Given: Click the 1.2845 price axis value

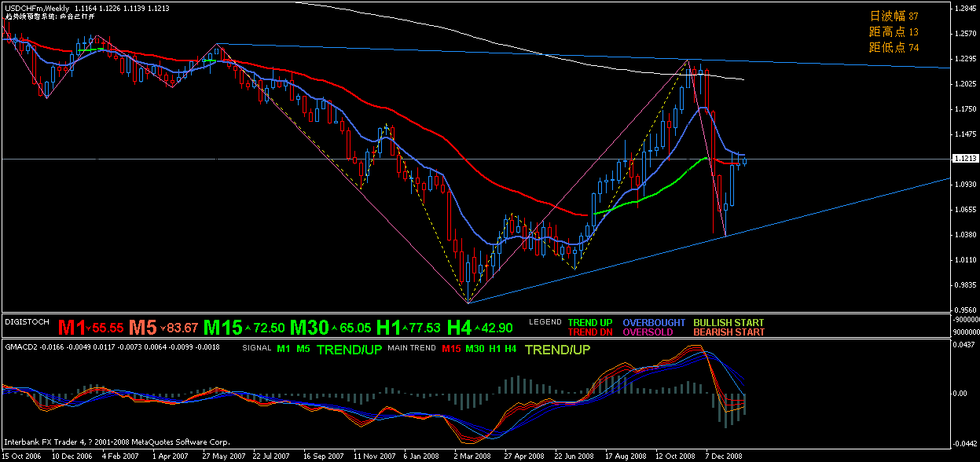Looking at the screenshot, I should pos(964,8).
